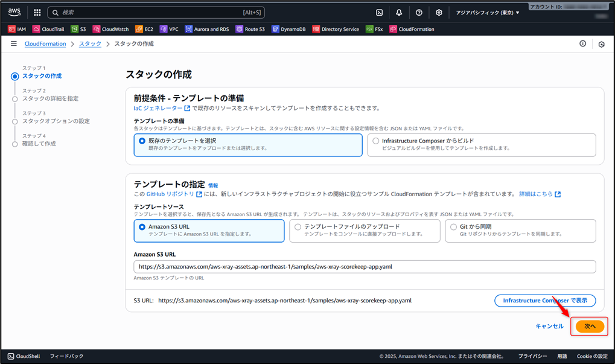
Task: Click the info circle icon at right
Action: click(582, 43)
